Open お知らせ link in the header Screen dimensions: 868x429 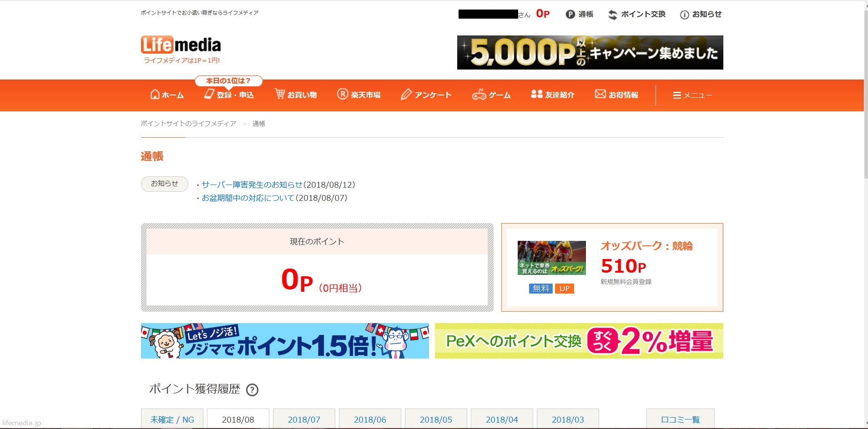[701, 15]
